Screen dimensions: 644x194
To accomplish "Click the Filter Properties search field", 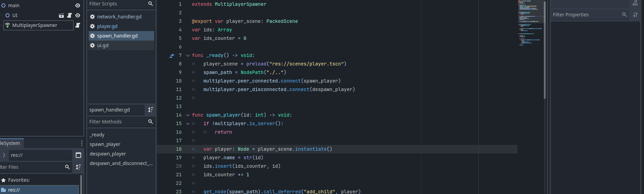I will (x=586, y=15).
